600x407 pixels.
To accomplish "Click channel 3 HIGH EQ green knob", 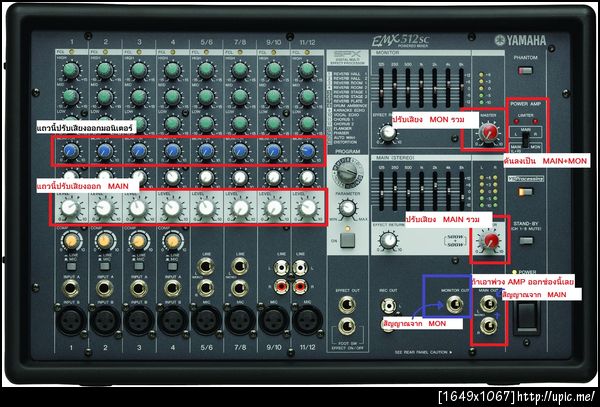I will point(139,71).
